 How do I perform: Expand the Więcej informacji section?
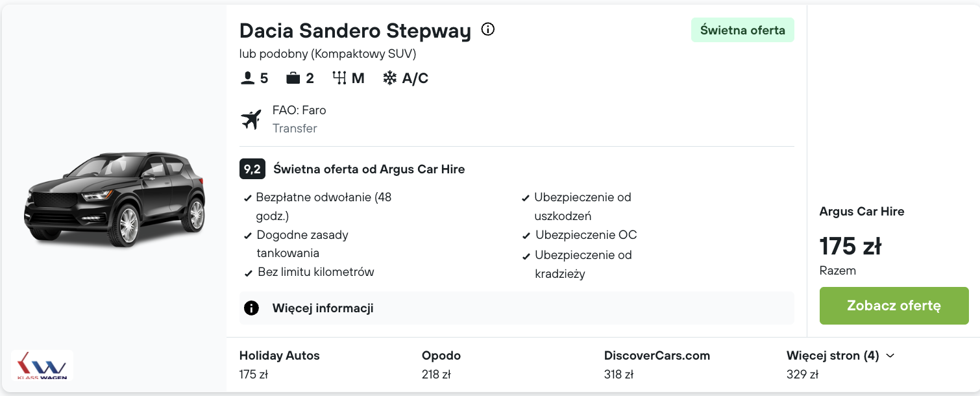pyautogui.click(x=517, y=308)
